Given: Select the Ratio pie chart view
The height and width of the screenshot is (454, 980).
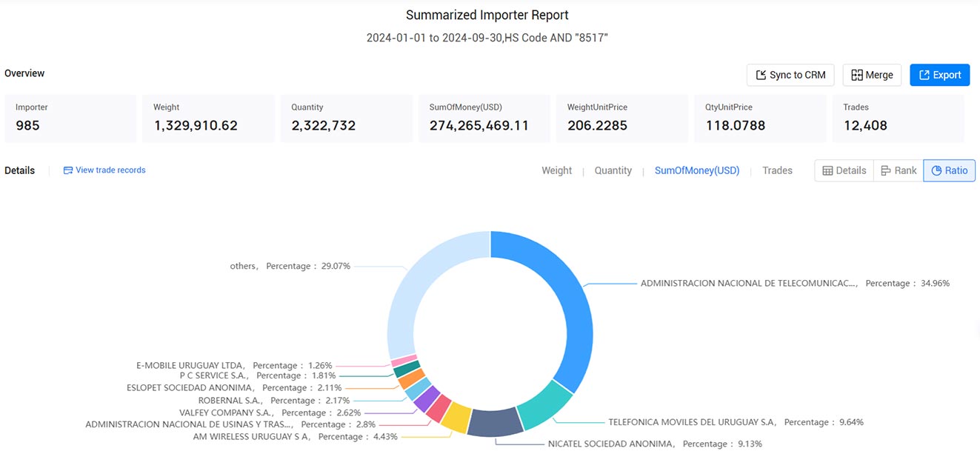Looking at the screenshot, I should click(950, 170).
